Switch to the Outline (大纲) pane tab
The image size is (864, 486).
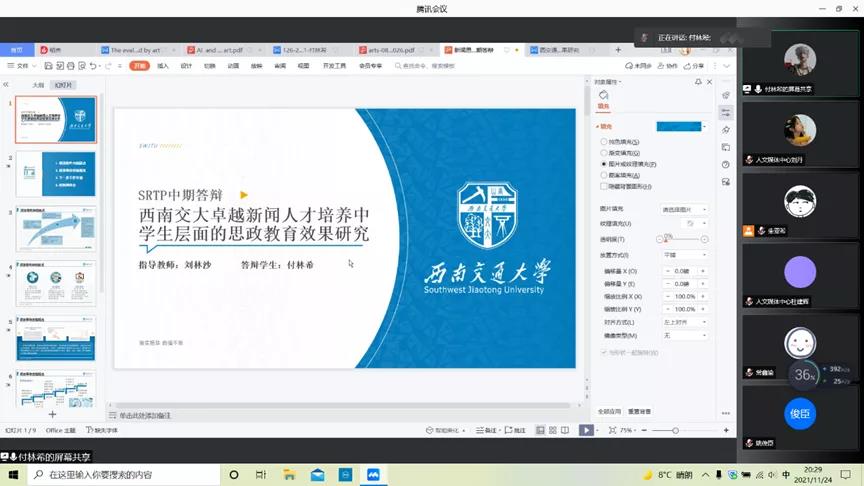pos(38,85)
